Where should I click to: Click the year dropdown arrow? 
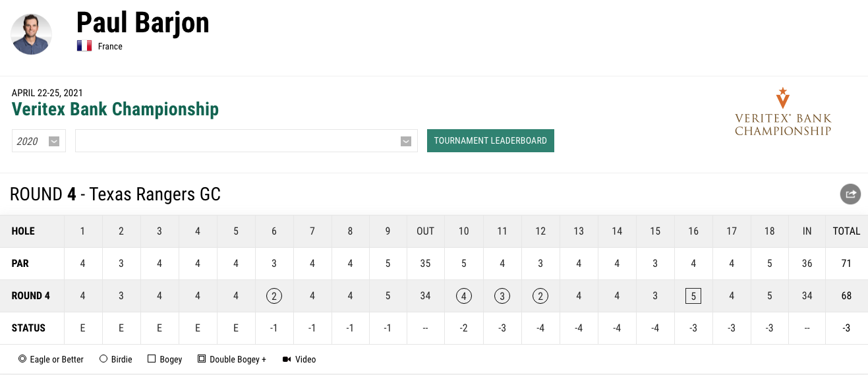54,141
